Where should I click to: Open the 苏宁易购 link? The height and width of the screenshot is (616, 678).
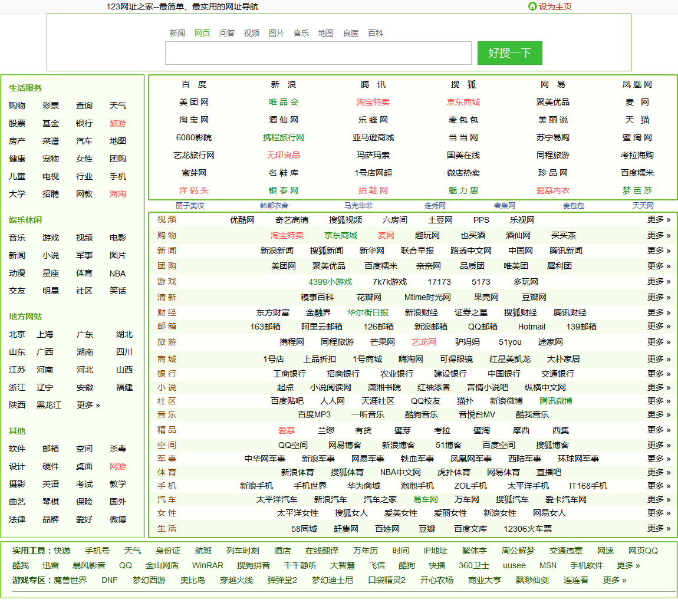click(x=552, y=137)
